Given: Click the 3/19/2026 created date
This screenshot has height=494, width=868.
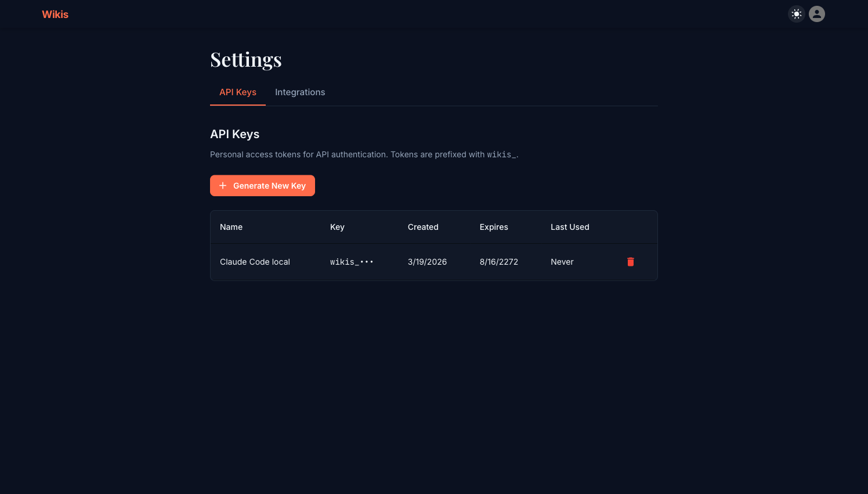Looking at the screenshot, I should coord(427,262).
